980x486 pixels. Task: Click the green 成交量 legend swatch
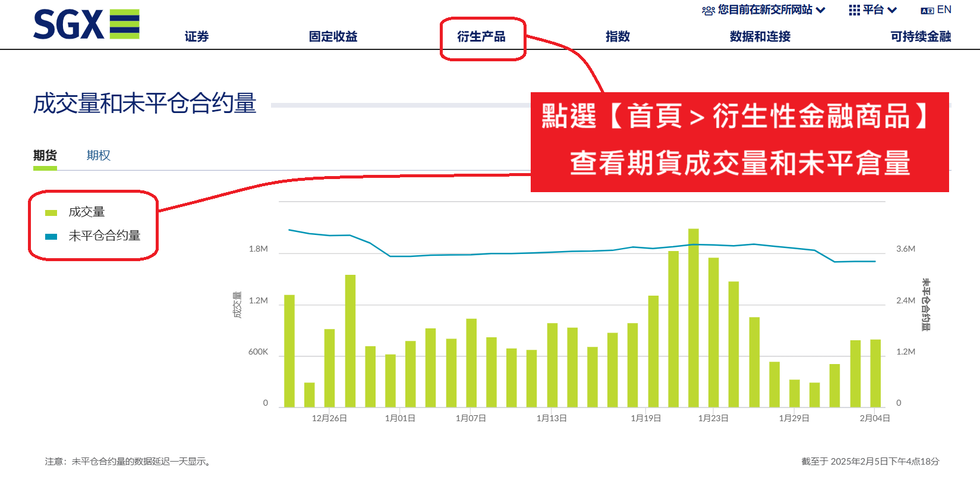(51, 213)
